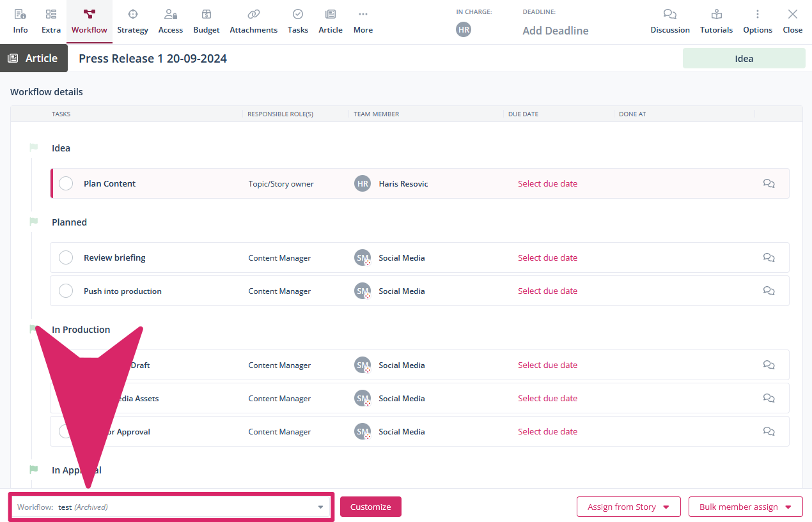
Task: Open comments for Media Assets task
Action: (769, 398)
